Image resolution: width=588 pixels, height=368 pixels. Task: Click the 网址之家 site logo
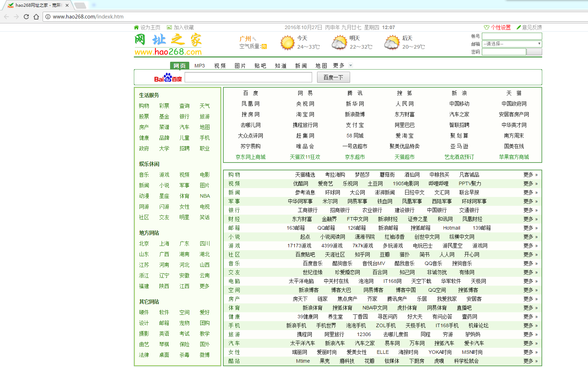(168, 45)
